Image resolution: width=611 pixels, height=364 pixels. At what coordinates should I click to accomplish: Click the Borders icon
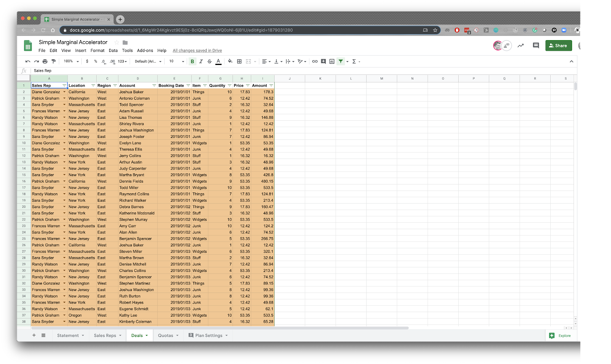tap(239, 61)
